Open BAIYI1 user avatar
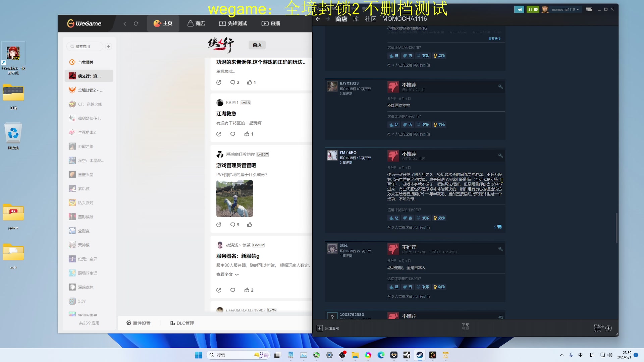Viewport: 644px width, 362px height. click(x=220, y=103)
